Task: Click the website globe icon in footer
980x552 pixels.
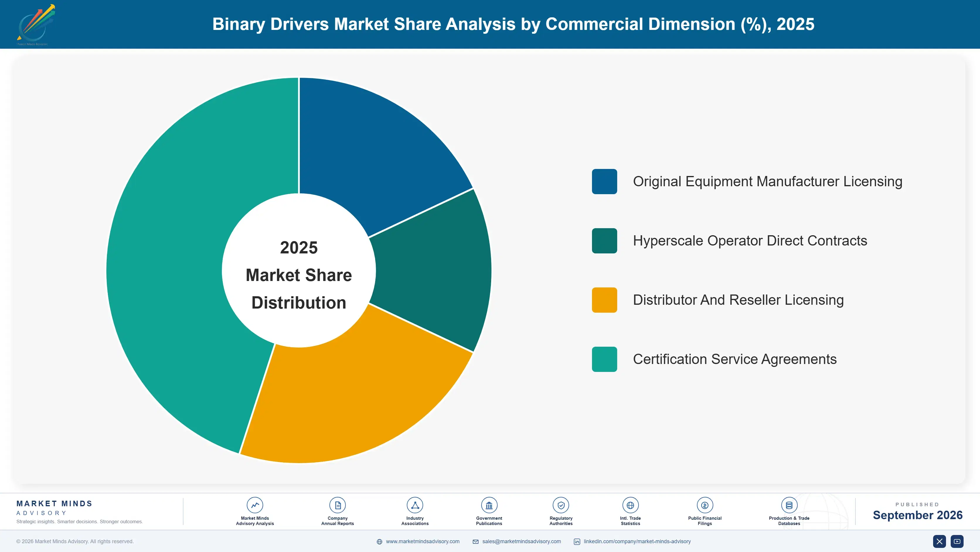Action: click(379, 542)
